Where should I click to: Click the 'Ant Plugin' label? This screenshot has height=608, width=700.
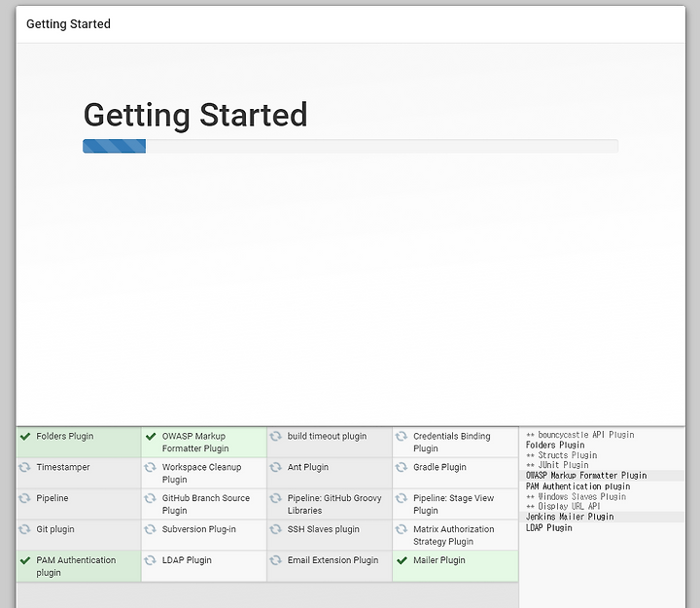(307, 467)
